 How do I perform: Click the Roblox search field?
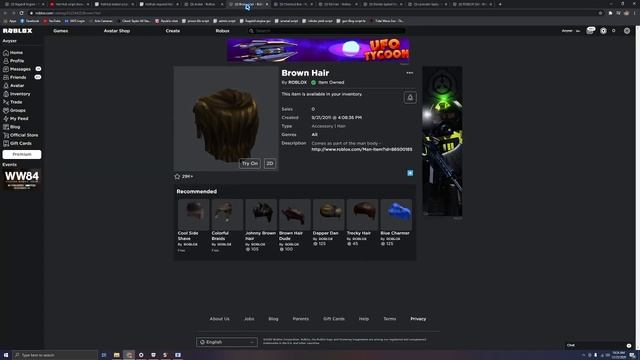tap(327, 31)
